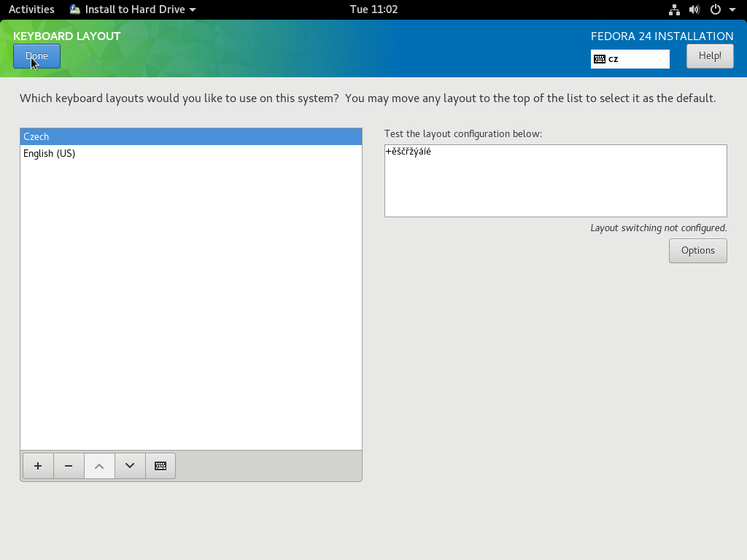Add a new keyboard layout
747x560 pixels.
(x=38, y=466)
